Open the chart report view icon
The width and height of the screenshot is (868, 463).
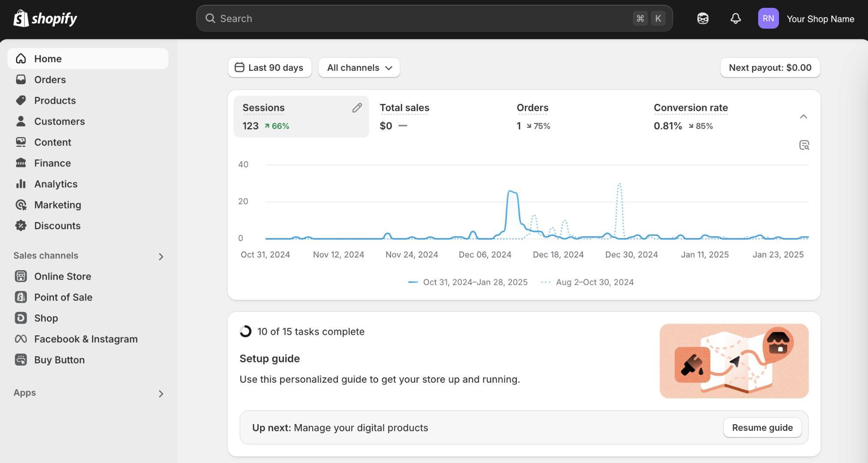click(x=804, y=145)
